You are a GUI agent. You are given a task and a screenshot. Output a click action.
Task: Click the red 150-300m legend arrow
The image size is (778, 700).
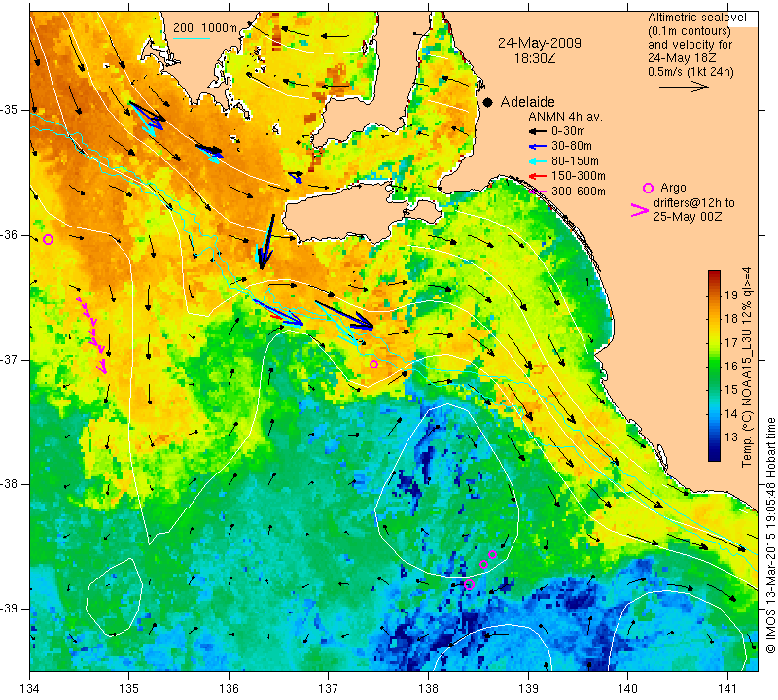(x=538, y=176)
